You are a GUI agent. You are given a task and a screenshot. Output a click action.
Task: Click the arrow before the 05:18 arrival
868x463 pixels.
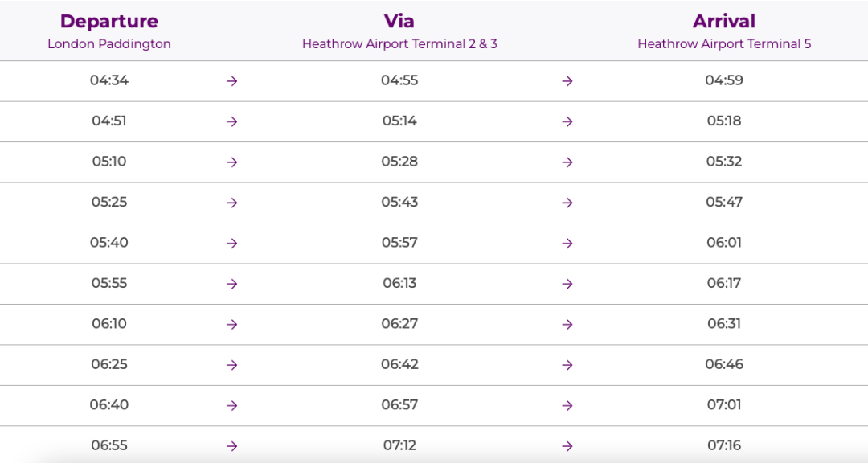(567, 121)
